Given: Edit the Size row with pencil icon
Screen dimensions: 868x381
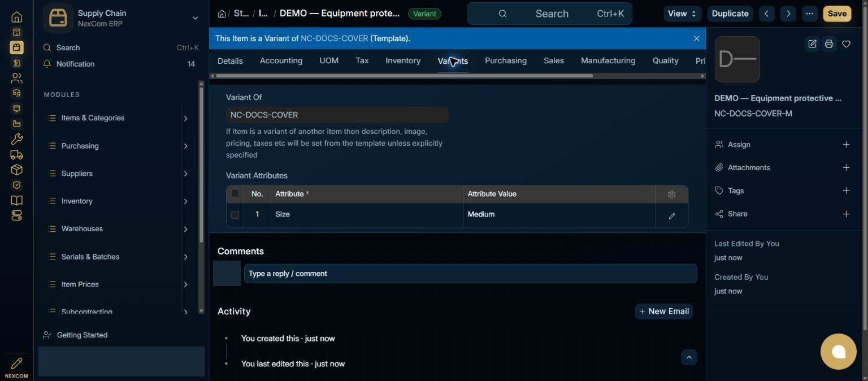Looking at the screenshot, I should (x=671, y=215).
